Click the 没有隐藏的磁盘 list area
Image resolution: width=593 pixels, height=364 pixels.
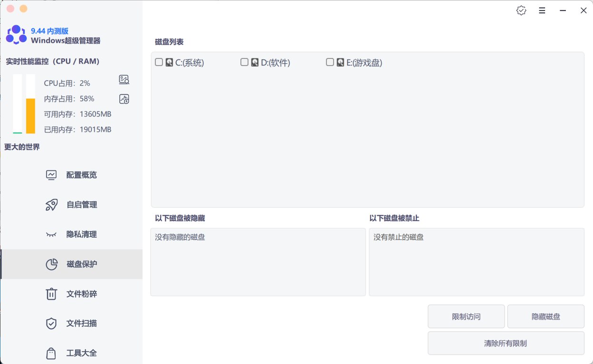[258, 262]
